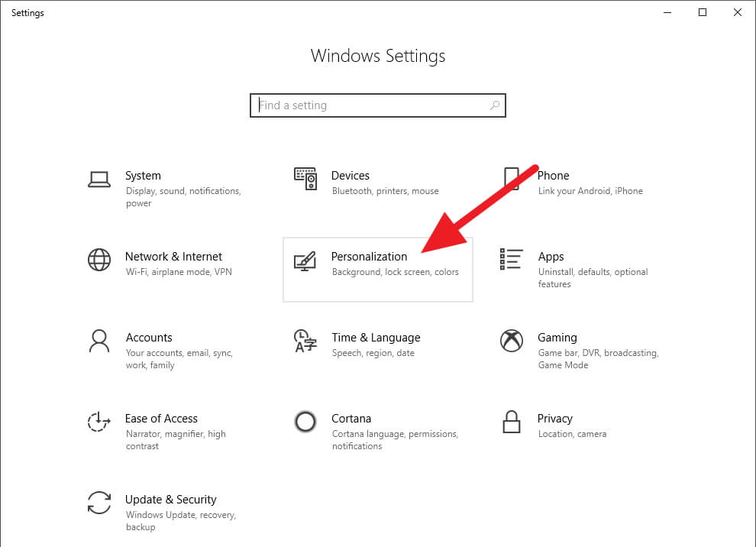The width and height of the screenshot is (756, 547).
Task: Click the search magnifier icon
Action: click(495, 105)
